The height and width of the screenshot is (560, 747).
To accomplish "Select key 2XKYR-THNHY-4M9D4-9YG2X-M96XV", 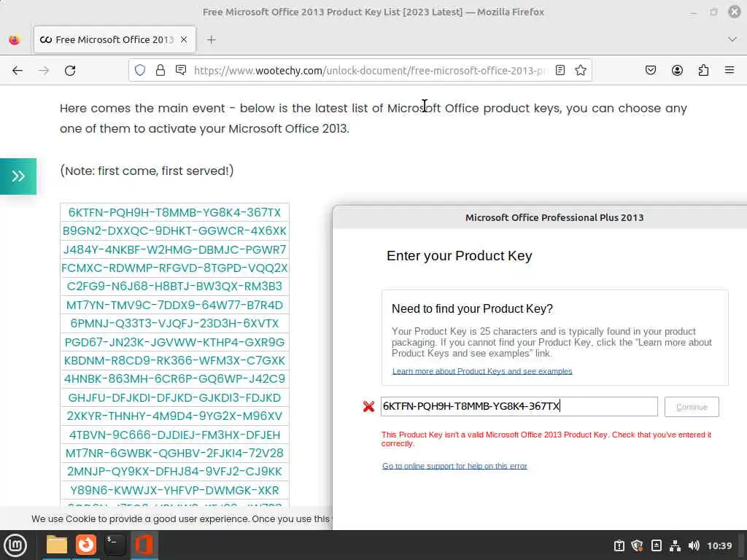I will pyautogui.click(x=174, y=416).
